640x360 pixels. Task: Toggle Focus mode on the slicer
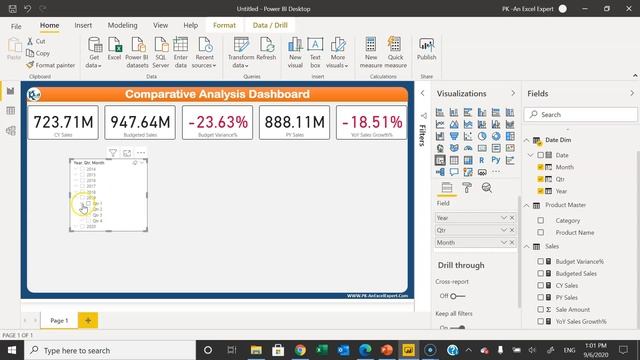click(x=127, y=153)
